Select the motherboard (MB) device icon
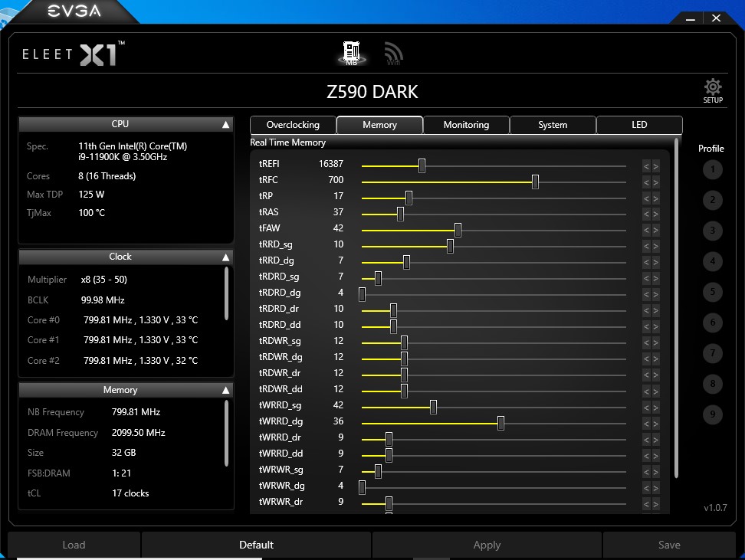This screenshot has height=560, width=745. [352, 53]
